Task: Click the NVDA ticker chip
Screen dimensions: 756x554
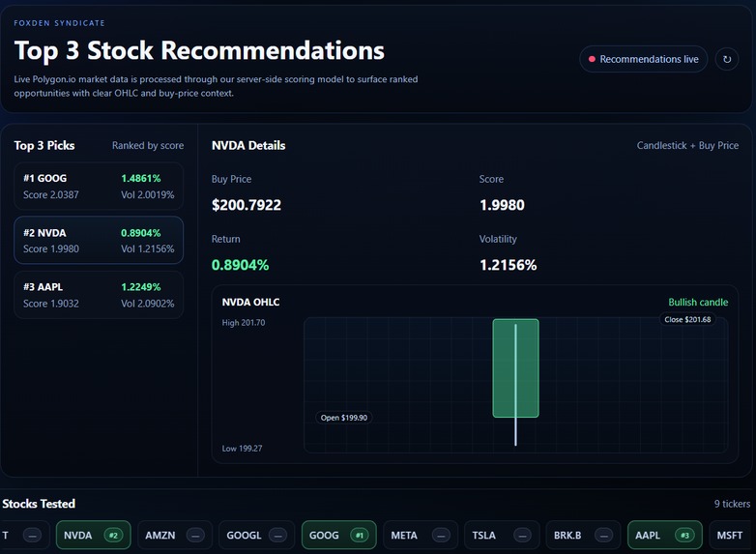Action: click(x=94, y=536)
